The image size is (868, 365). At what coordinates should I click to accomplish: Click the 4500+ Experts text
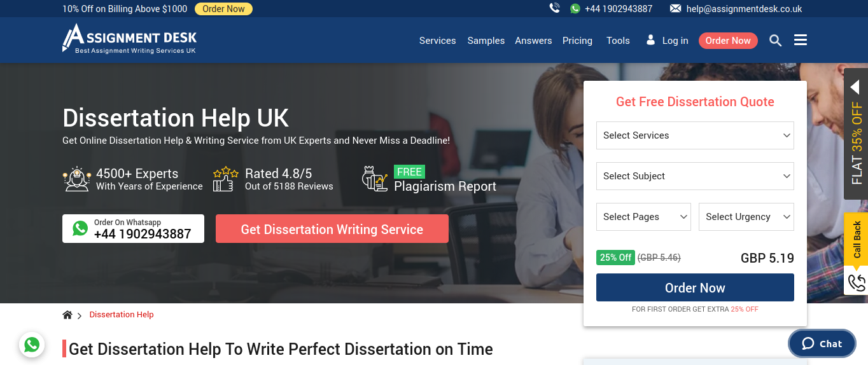point(137,174)
